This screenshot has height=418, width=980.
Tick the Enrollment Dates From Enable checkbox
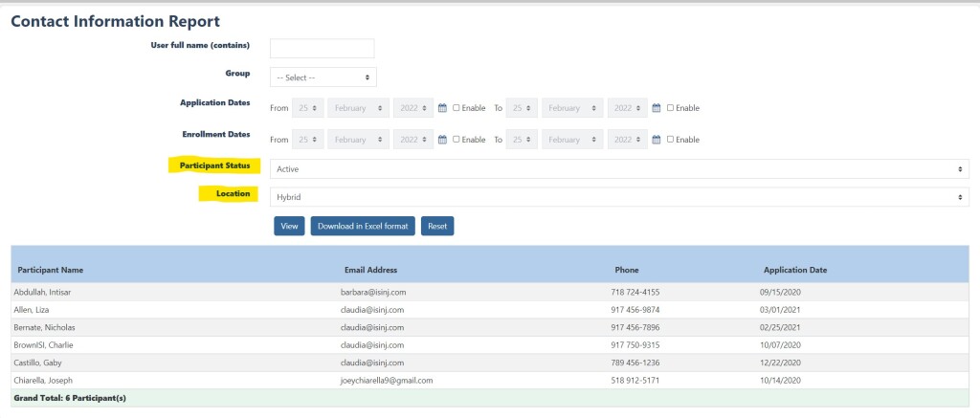coord(457,140)
